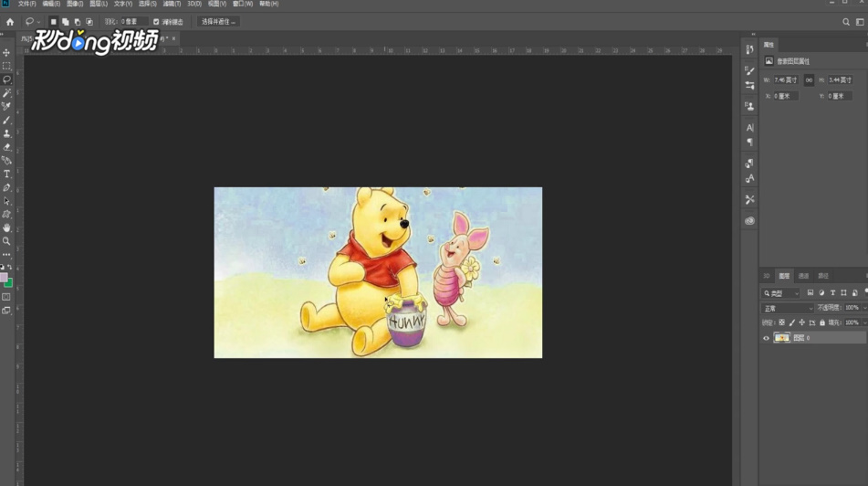
Task: Select the Brush tool
Action: point(6,121)
